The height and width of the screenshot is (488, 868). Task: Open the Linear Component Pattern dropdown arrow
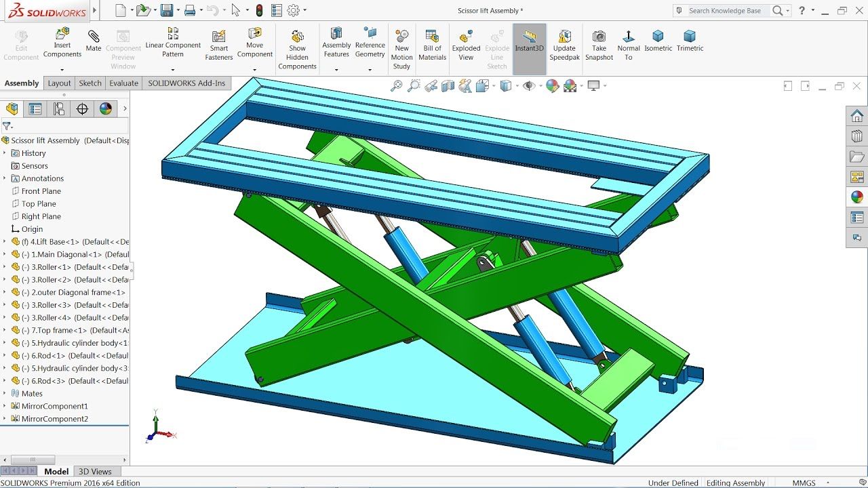(x=173, y=70)
